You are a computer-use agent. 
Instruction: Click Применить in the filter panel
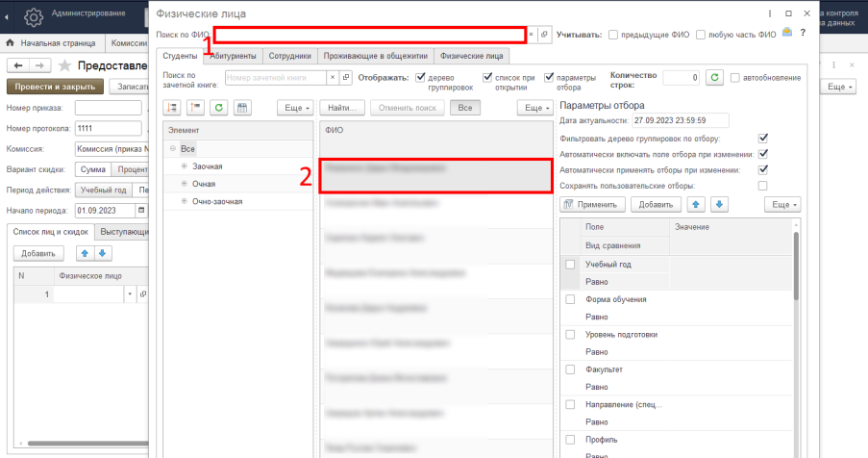pos(592,204)
